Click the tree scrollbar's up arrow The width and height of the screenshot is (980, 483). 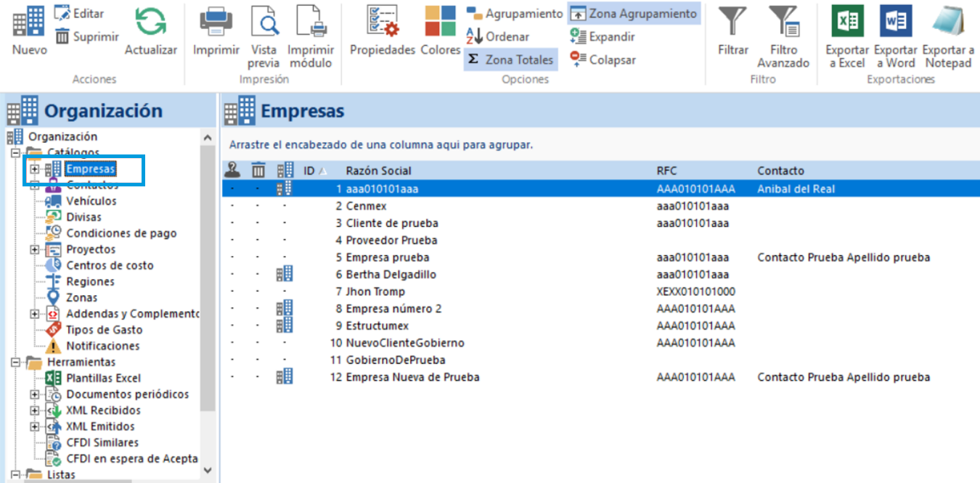(208, 138)
